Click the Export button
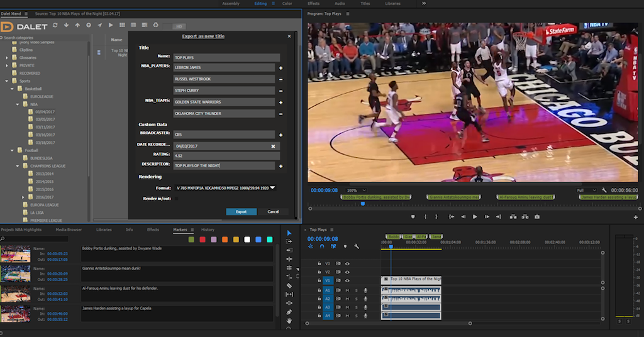Image resolution: width=644 pixels, height=337 pixels. click(241, 212)
